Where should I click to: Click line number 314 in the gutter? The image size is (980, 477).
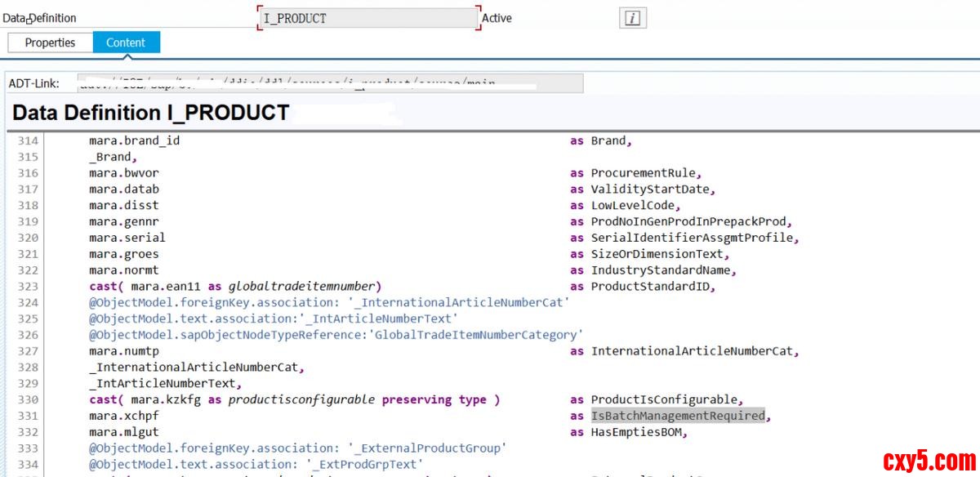point(28,140)
